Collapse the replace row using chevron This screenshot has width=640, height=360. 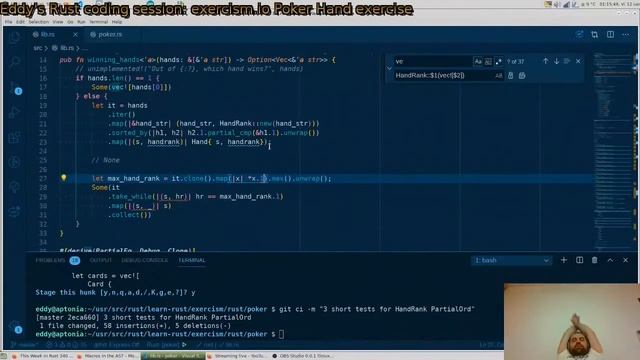point(389,69)
